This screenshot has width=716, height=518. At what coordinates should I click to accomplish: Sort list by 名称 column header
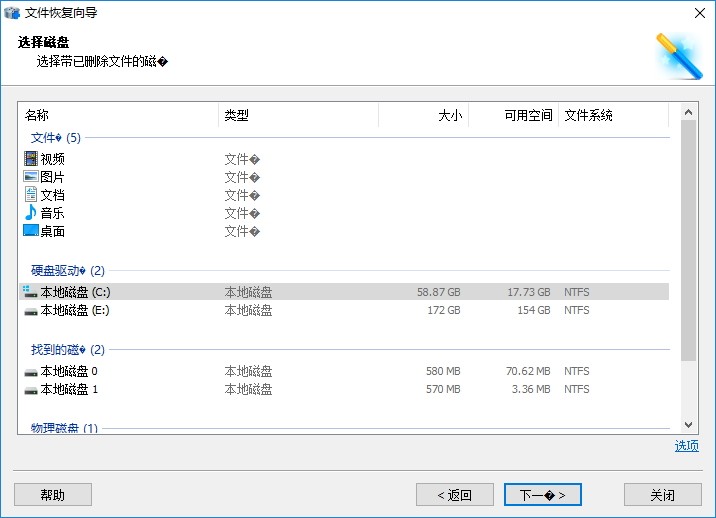[x=118, y=115]
